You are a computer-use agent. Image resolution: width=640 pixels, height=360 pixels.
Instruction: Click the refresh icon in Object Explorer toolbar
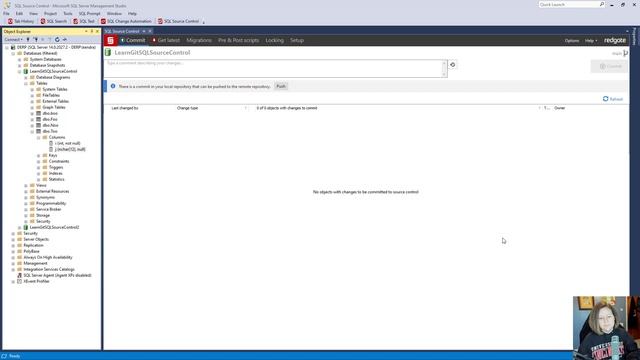pos(57,40)
